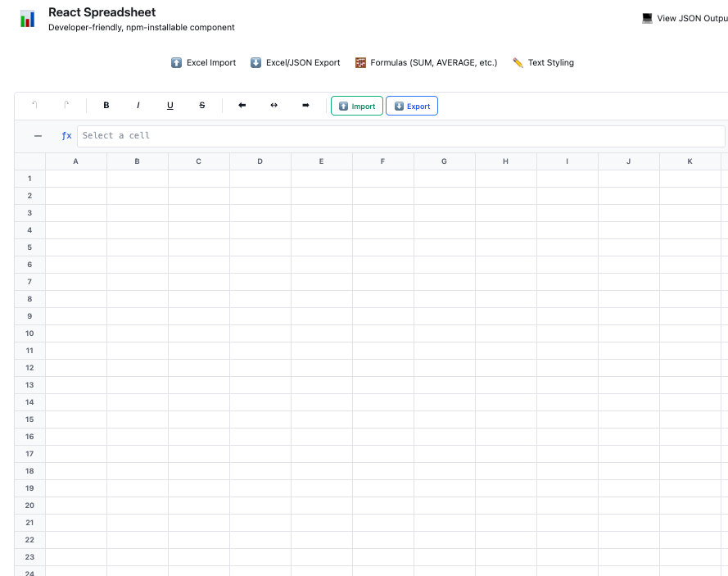The image size is (728, 576).
Task: Select column I header
Action: point(567,161)
